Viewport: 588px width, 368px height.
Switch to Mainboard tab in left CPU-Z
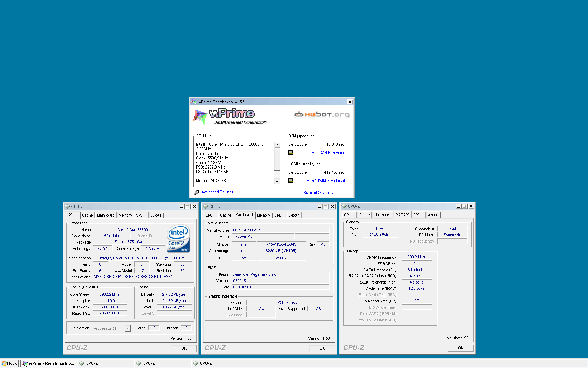[106, 215]
